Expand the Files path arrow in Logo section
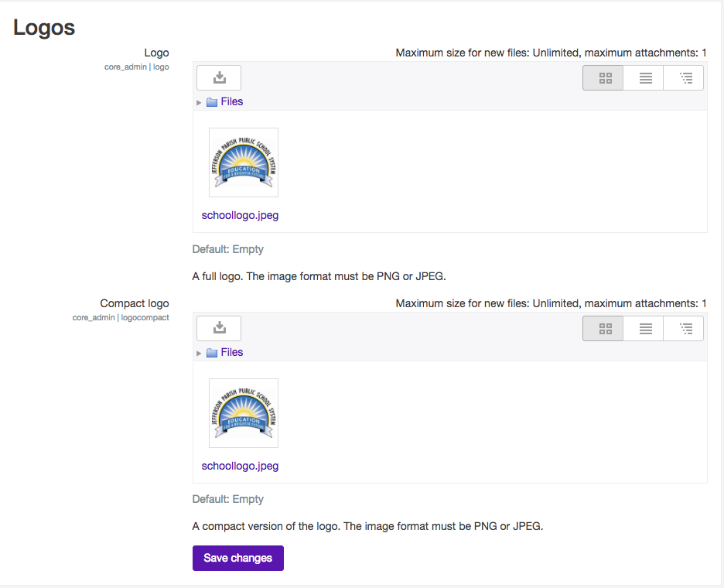This screenshot has width=724, height=588. (199, 103)
